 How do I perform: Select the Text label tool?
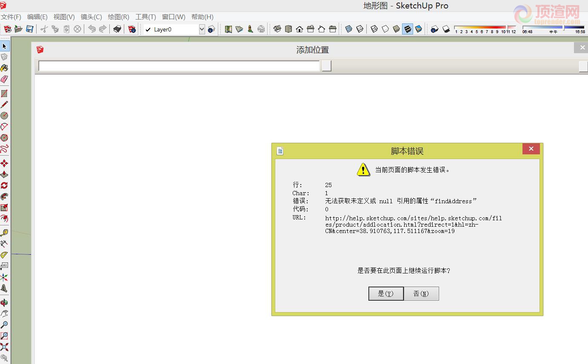click(x=4, y=266)
